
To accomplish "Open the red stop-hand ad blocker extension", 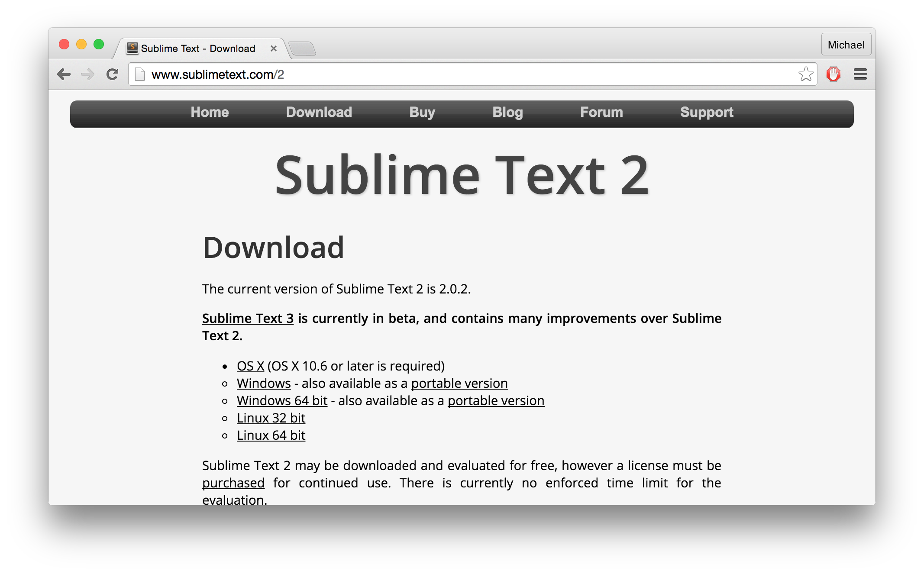I will pos(833,74).
